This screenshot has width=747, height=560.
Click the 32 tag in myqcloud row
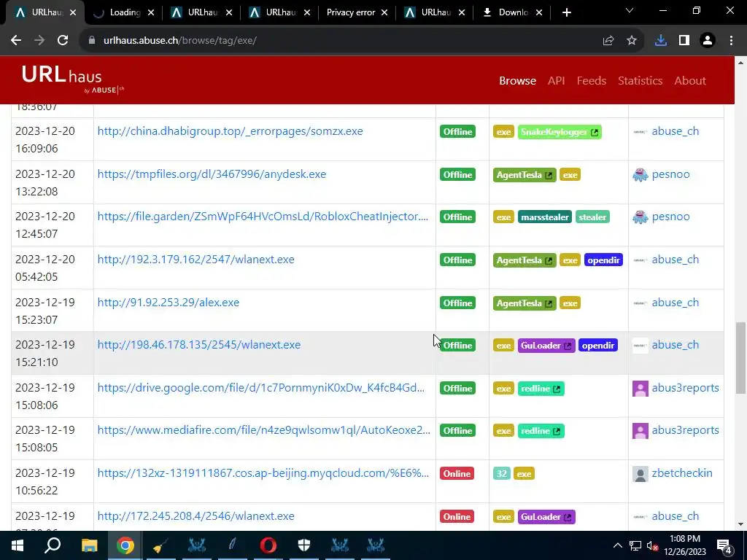pyautogui.click(x=502, y=474)
